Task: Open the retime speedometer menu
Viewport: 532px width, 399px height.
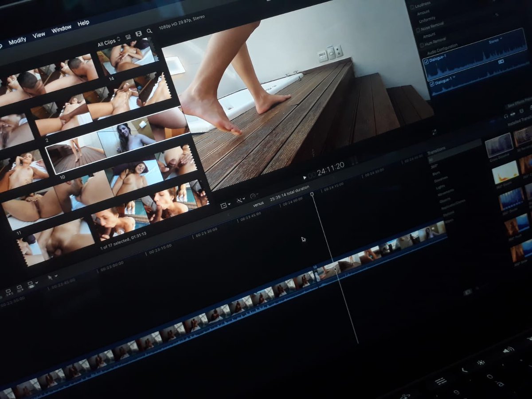Action: [x=254, y=196]
